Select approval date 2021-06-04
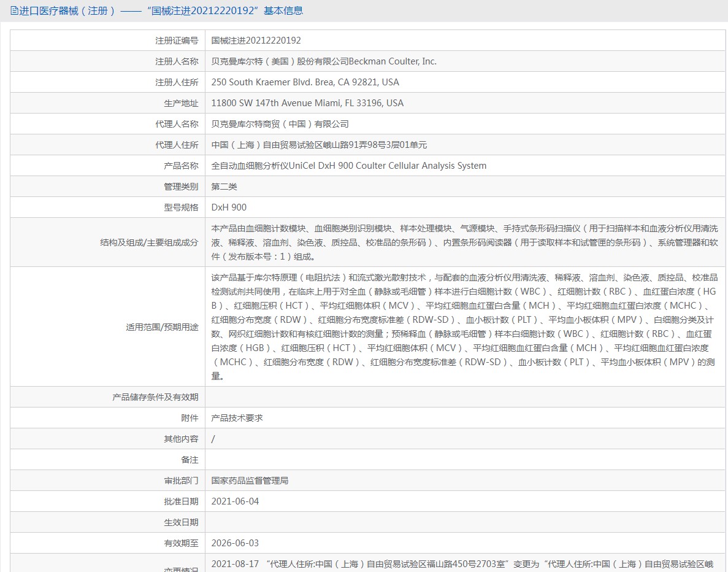The height and width of the screenshot is (572, 728). coord(235,502)
